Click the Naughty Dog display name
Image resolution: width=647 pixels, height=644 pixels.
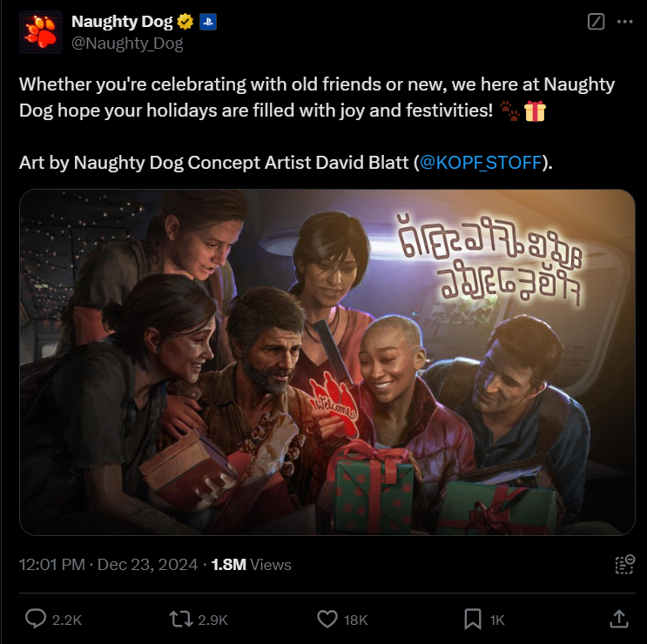point(122,22)
